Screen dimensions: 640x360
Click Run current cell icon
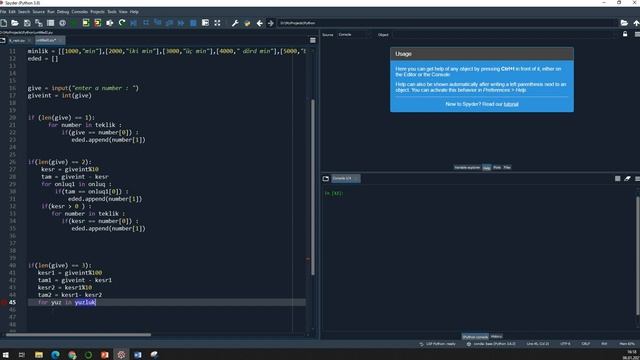click(x=86, y=23)
